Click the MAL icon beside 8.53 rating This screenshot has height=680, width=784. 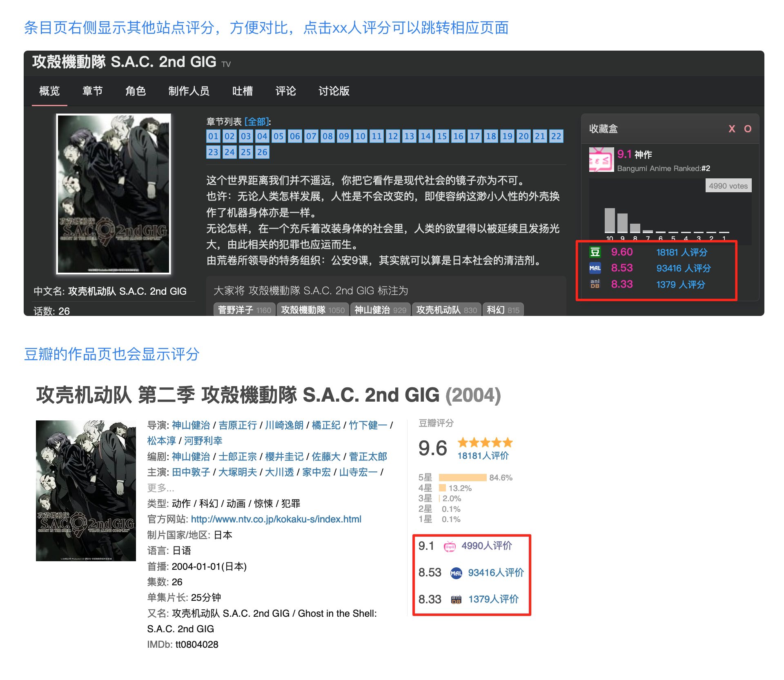[595, 268]
